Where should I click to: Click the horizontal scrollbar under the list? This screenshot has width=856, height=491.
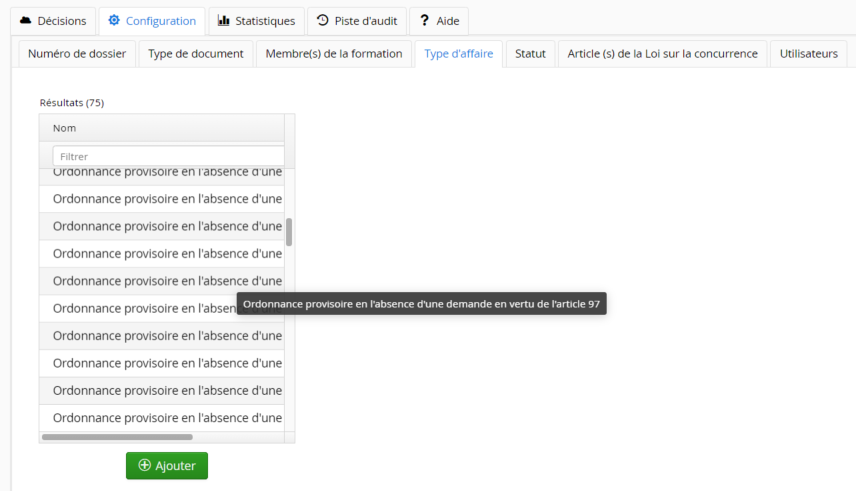click(x=117, y=437)
